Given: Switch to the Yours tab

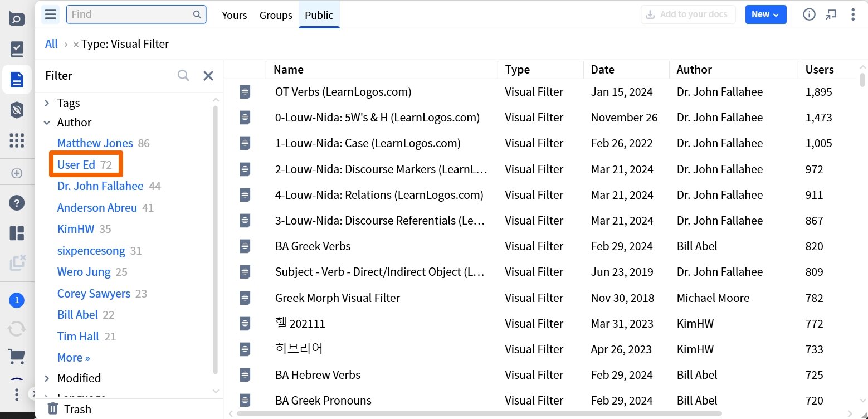Looking at the screenshot, I should 234,15.
